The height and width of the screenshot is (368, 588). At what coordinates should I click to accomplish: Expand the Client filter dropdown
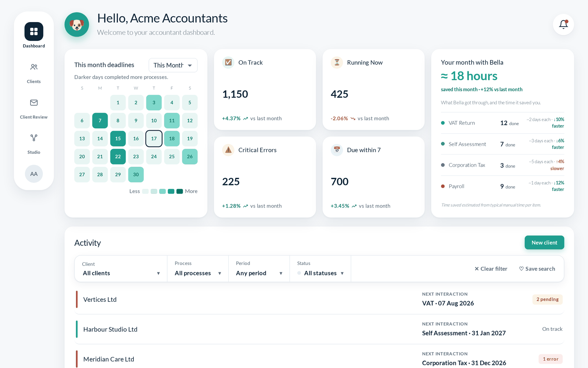point(121,269)
